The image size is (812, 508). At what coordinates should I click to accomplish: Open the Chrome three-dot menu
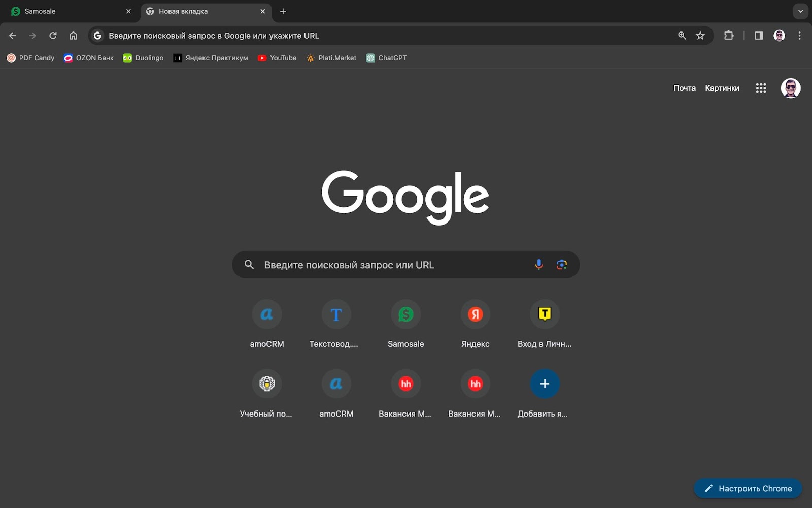(799, 36)
